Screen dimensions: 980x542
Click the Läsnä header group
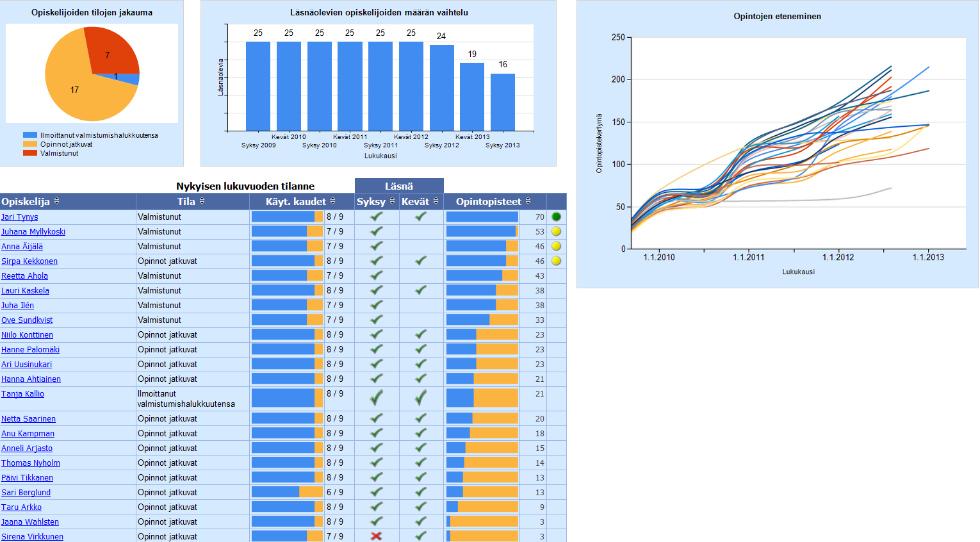[399, 186]
